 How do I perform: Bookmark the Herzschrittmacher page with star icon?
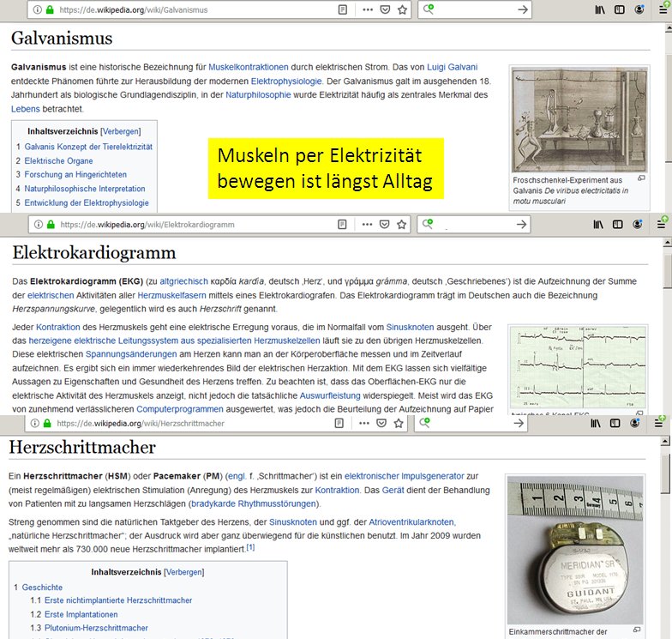(x=402, y=424)
